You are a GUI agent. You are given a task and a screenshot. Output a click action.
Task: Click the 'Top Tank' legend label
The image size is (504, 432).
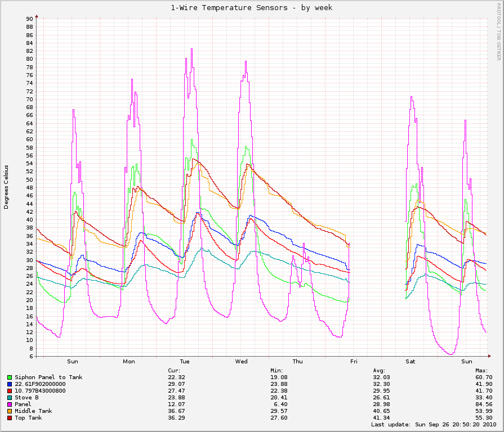coord(28,418)
